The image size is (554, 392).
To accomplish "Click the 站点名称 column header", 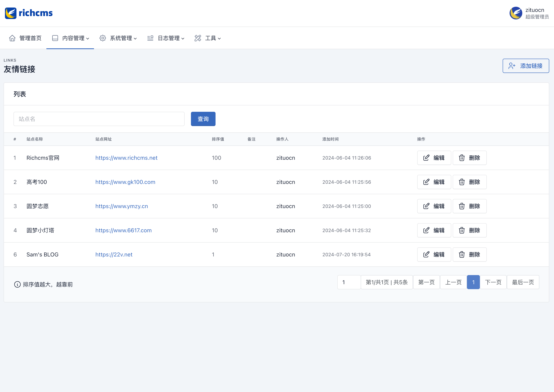I will tap(35, 139).
